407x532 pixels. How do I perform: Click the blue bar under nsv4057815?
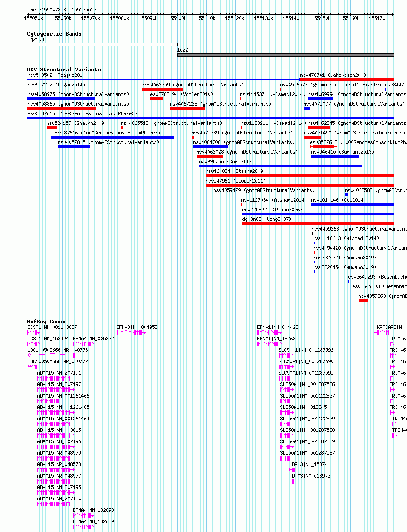pyautogui.click(x=74, y=146)
